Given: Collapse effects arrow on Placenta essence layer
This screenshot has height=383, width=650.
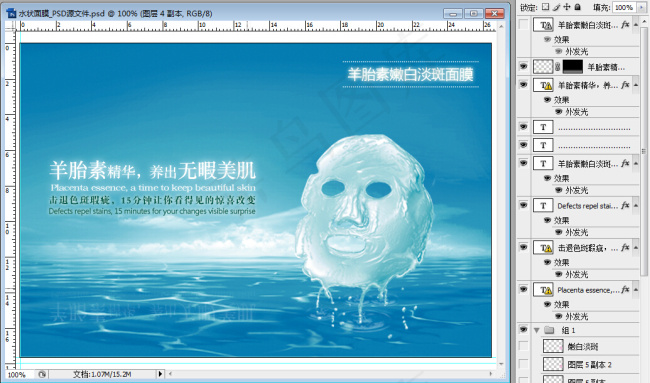Looking at the screenshot, I should [635, 290].
